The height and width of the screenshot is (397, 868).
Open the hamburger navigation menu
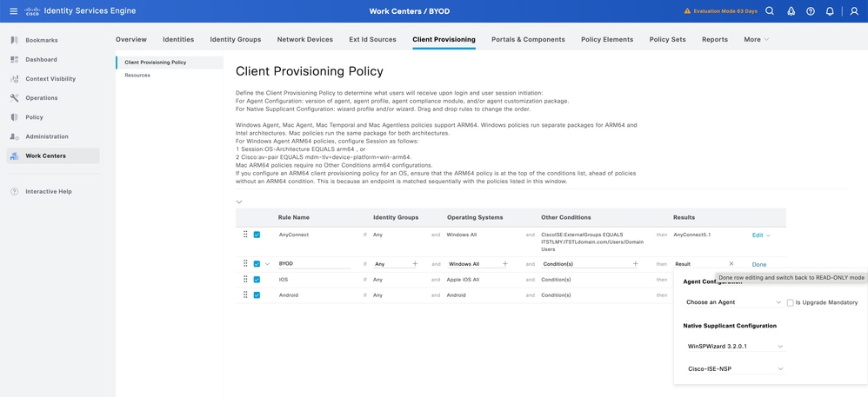pos(13,11)
